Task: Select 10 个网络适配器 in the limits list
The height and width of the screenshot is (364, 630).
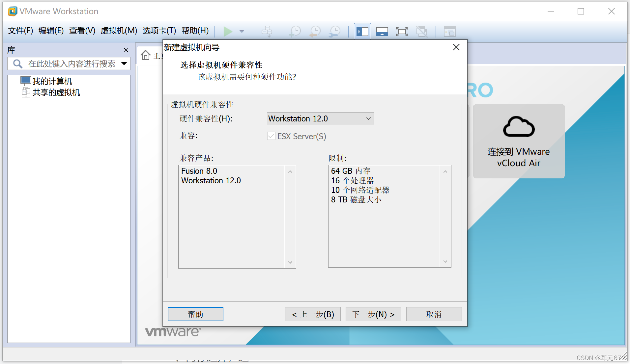Action: (360, 190)
